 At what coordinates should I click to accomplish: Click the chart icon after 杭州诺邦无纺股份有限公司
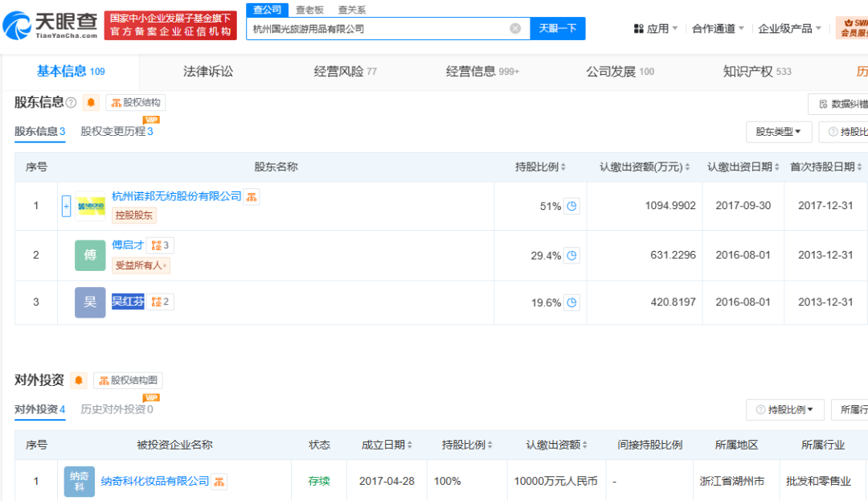tap(252, 195)
